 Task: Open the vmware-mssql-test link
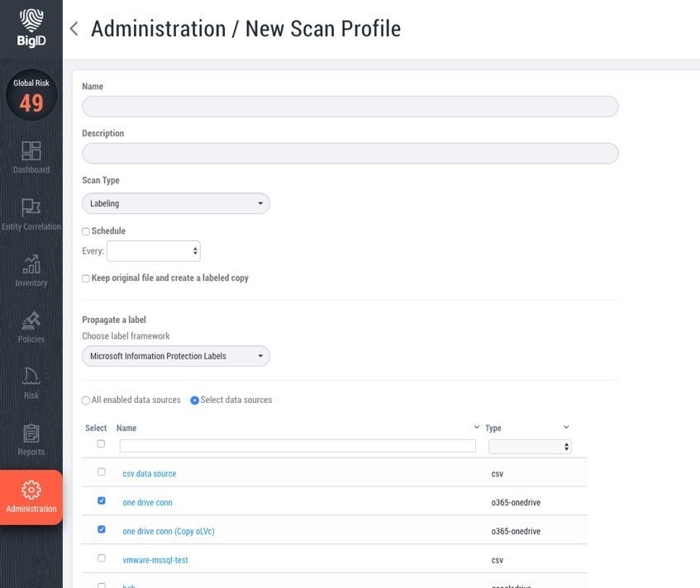click(x=155, y=560)
